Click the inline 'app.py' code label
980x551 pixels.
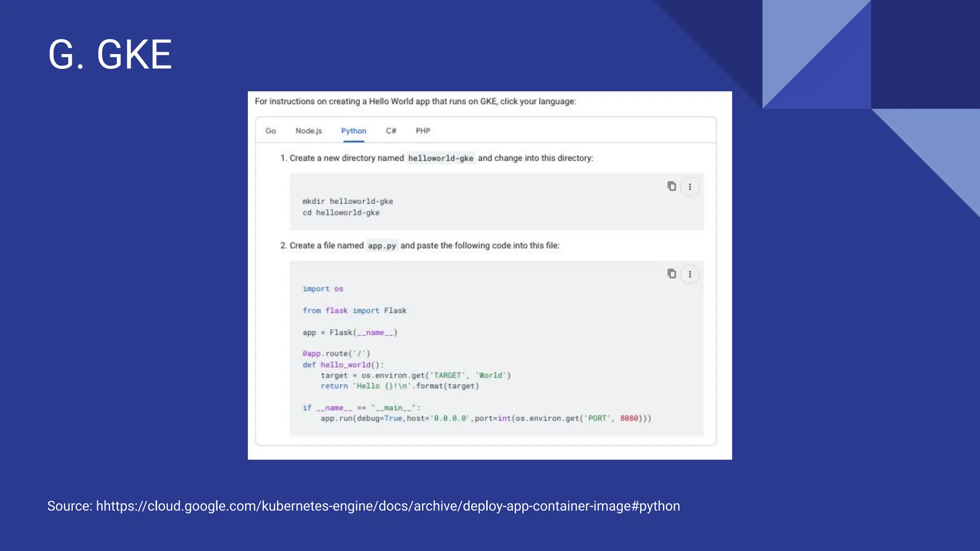[382, 246]
